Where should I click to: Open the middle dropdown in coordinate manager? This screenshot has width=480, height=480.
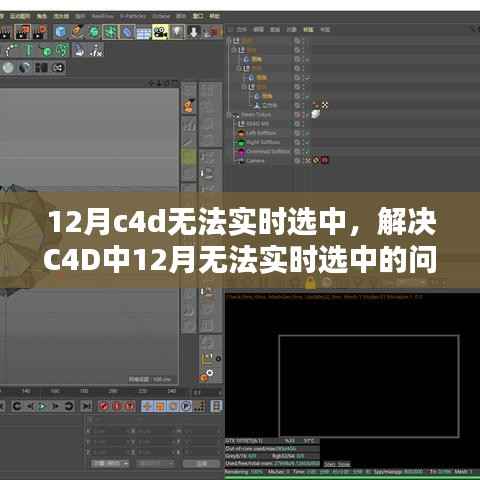click(x=156, y=463)
